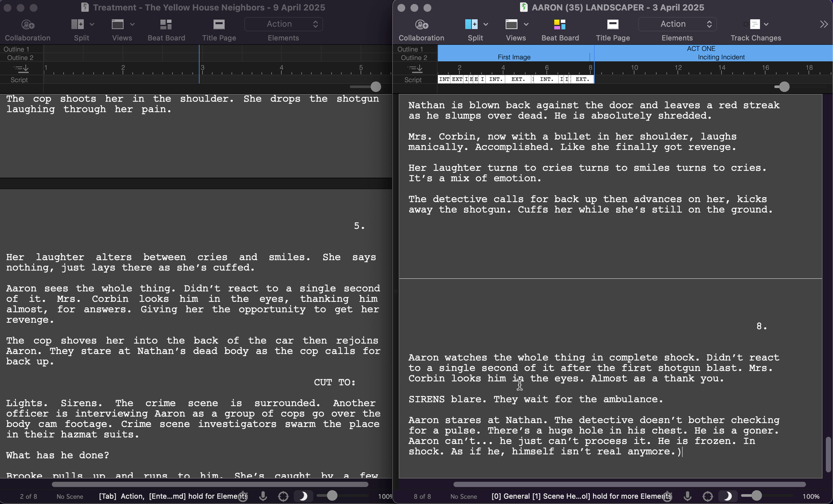Toggle night mode in the left status bar

[x=303, y=496]
